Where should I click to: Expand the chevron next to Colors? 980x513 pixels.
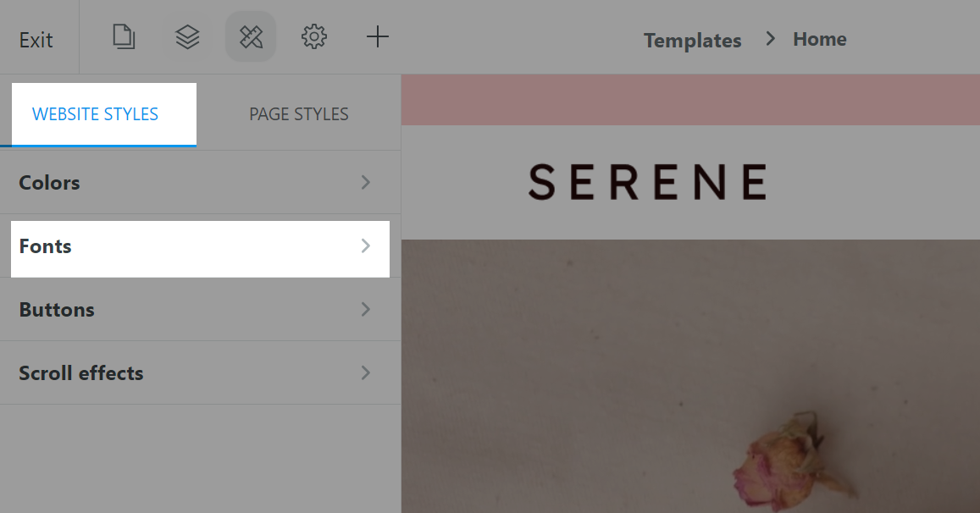coord(366,183)
